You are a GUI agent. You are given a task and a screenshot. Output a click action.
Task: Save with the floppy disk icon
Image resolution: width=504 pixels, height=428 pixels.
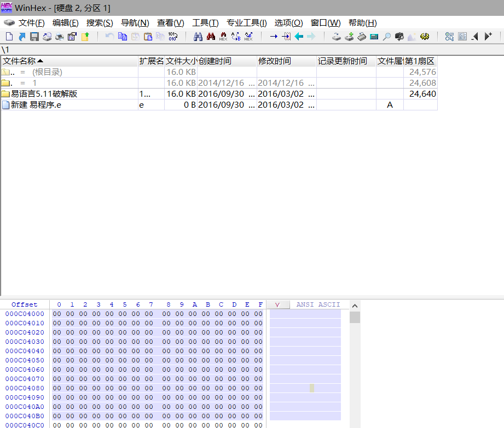[34, 37]
